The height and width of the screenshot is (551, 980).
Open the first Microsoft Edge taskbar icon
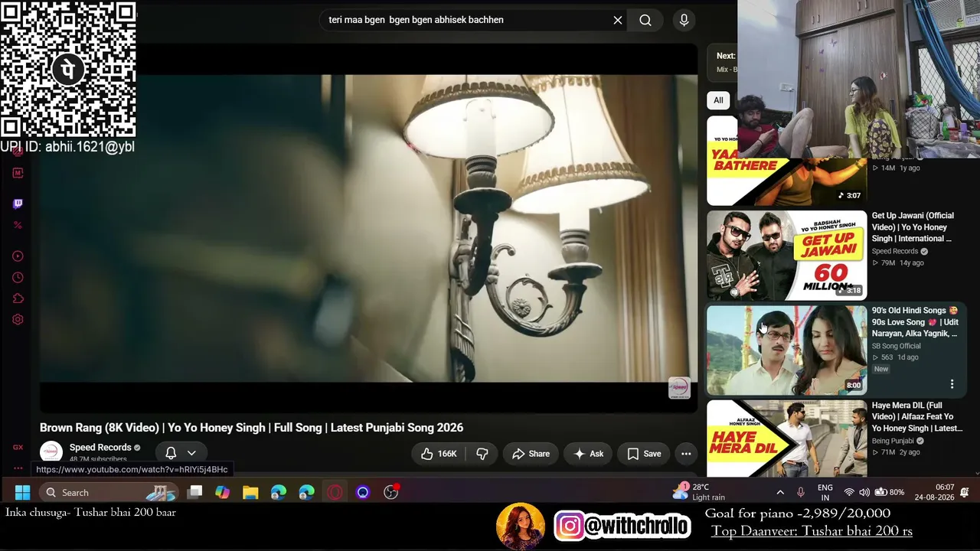[279, 492]
